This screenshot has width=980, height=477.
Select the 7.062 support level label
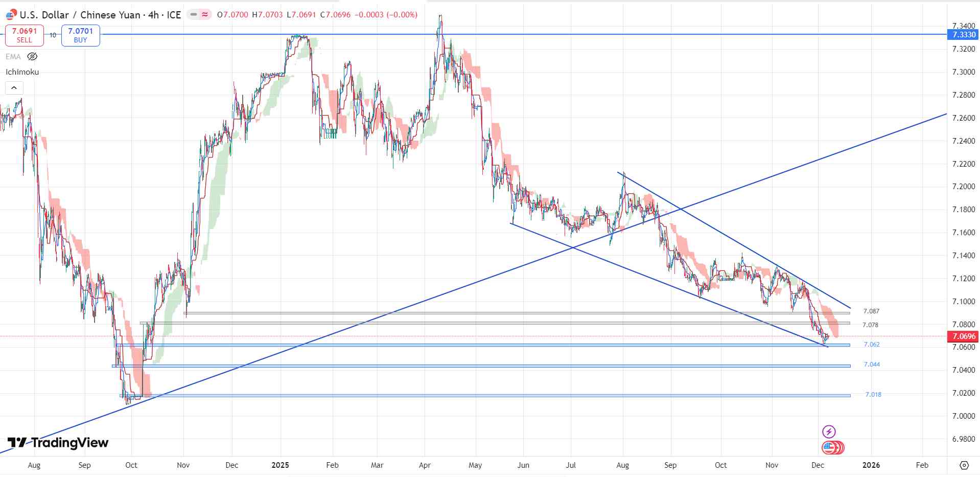tap(872, 345)
